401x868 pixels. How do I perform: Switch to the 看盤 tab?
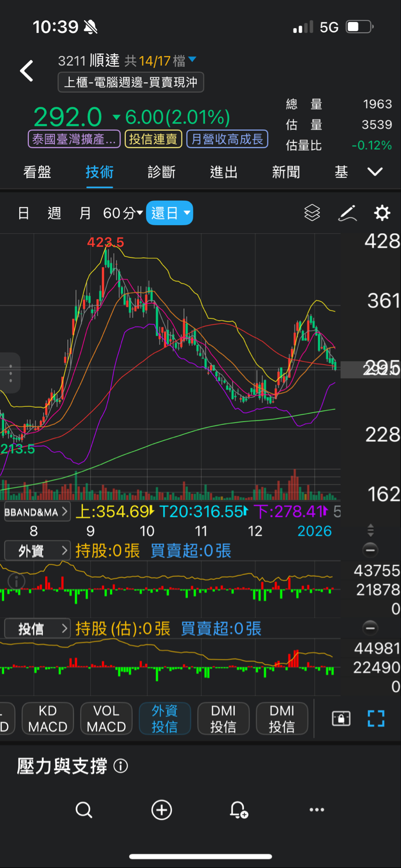click(x=37, y=172)
